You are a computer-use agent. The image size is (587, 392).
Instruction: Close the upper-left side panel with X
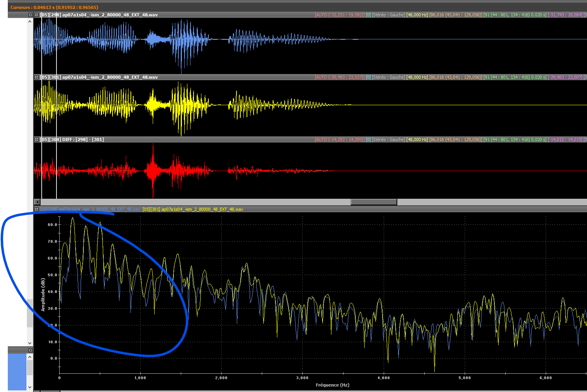click(x=30, y=15)
